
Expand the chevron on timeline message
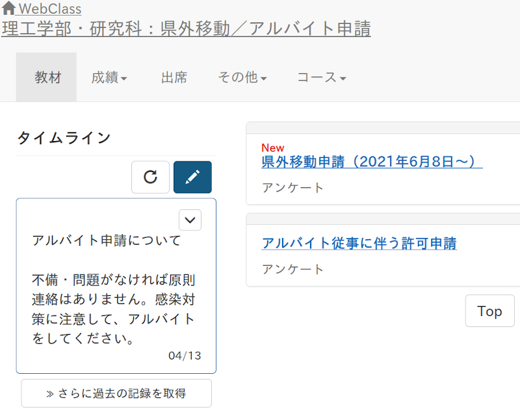[190, 220]
